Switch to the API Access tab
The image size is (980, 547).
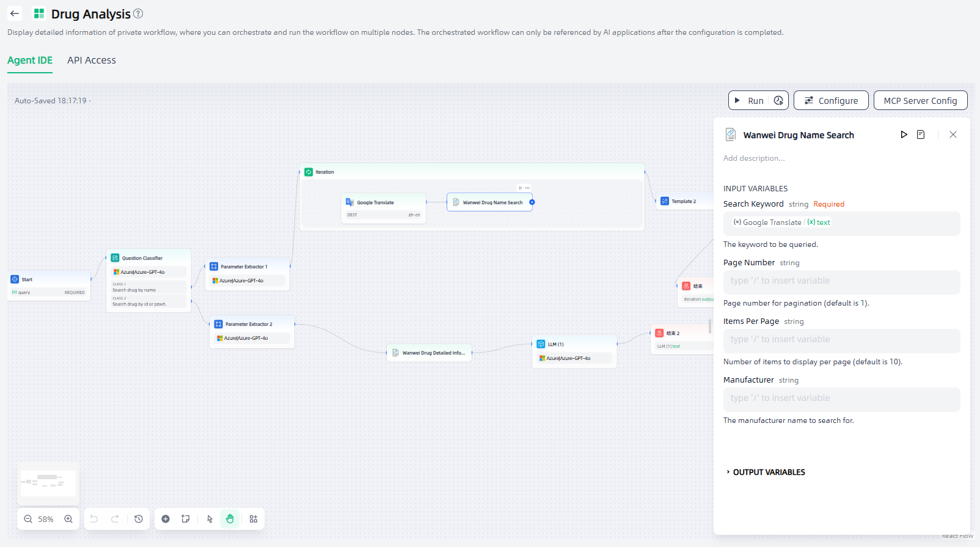point(92,60)
